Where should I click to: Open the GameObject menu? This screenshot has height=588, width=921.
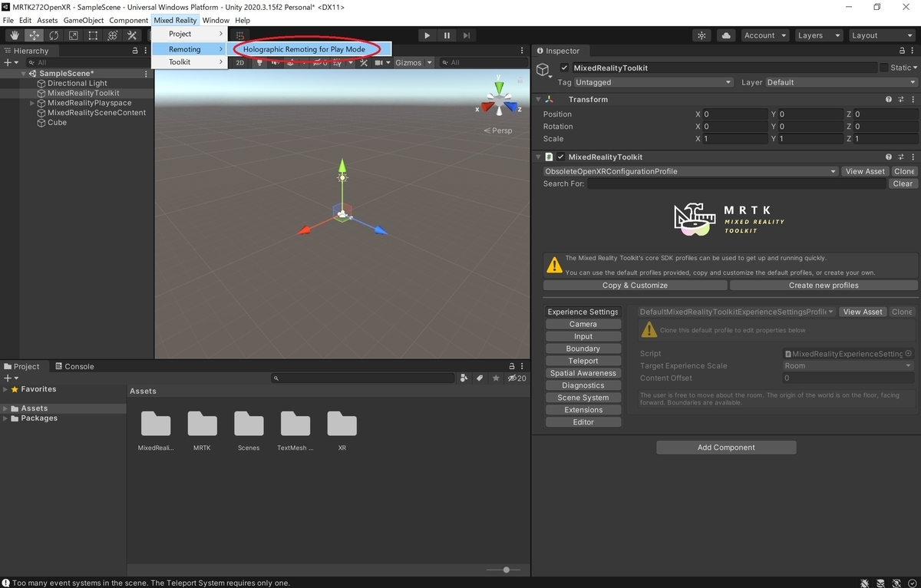[84, 20]
